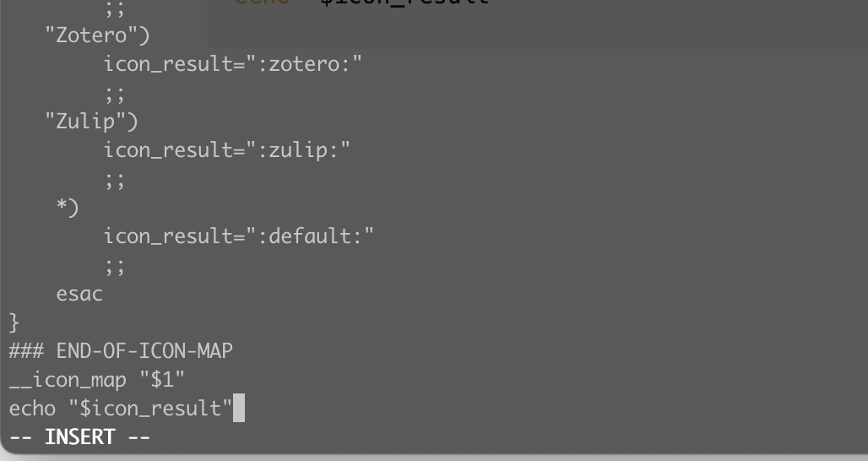Click the esac keyword
Screen dimensions: 868x461
click(79, 294)
